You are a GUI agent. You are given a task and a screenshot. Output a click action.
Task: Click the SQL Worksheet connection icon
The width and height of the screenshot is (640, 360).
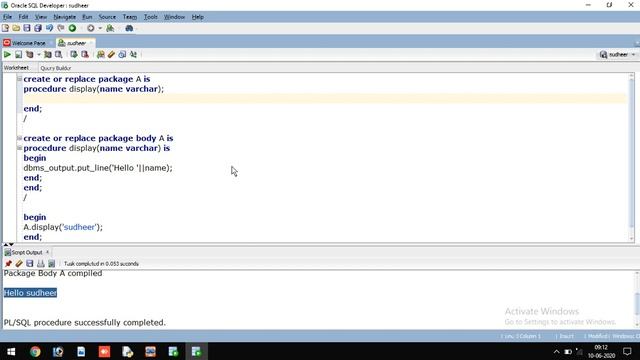click(x=110, y=28)
